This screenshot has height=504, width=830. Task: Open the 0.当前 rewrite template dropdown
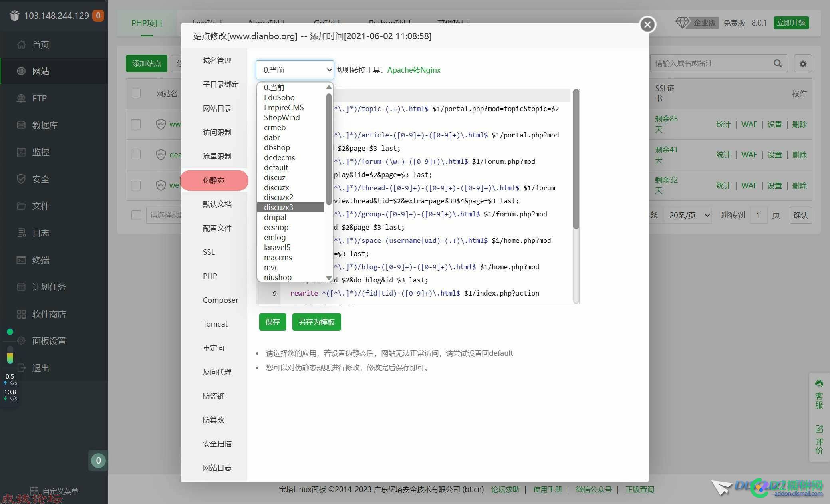(295, 70)
